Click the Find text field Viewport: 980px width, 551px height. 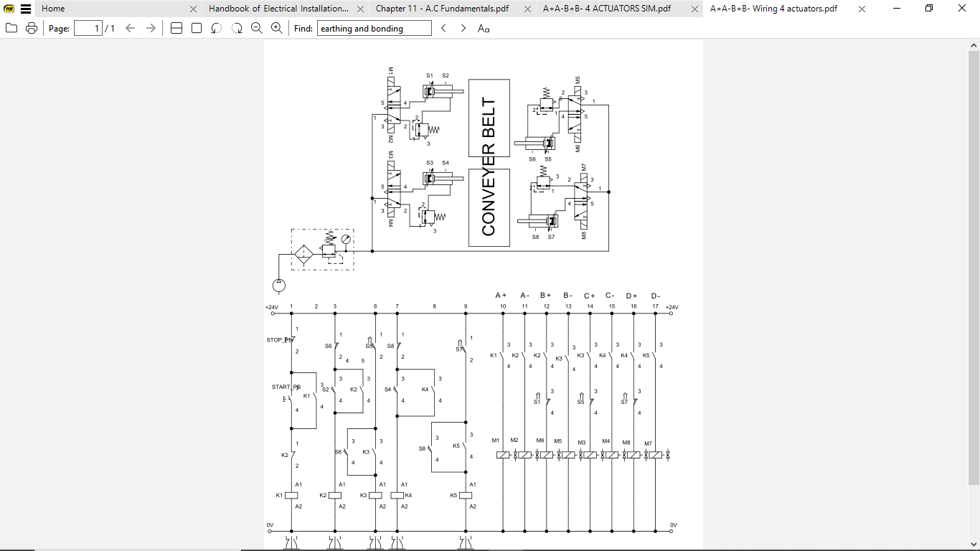tap(374, 28)
